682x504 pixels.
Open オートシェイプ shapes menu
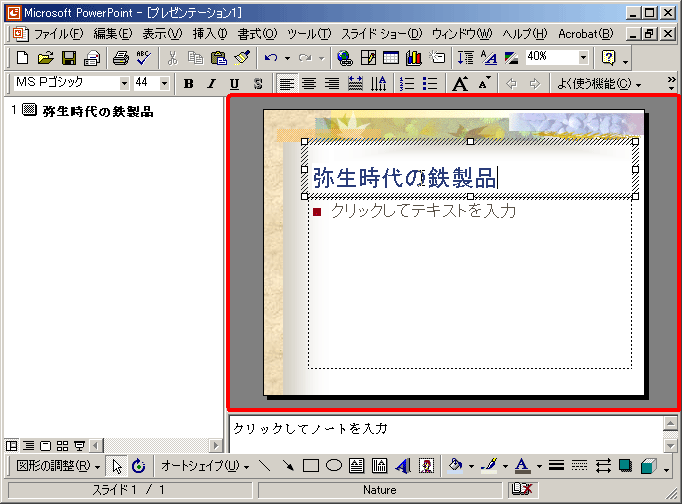pos(205,466)
